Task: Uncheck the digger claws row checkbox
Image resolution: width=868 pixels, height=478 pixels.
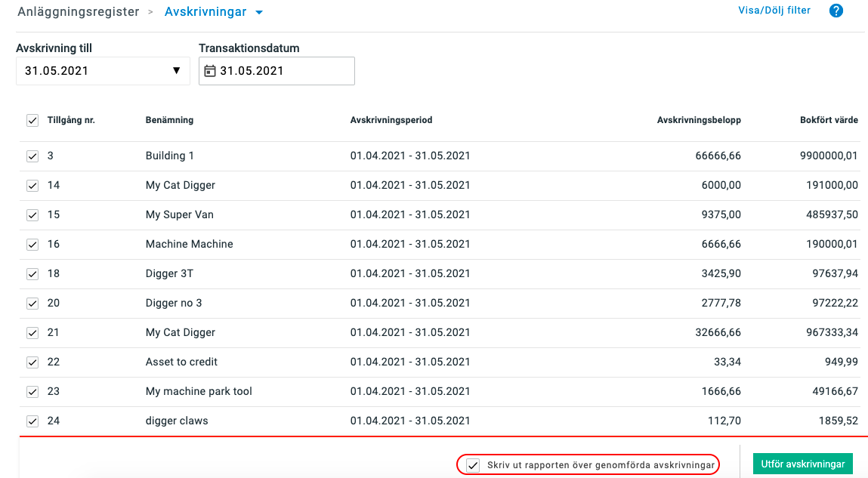Action: pos(32,421)
